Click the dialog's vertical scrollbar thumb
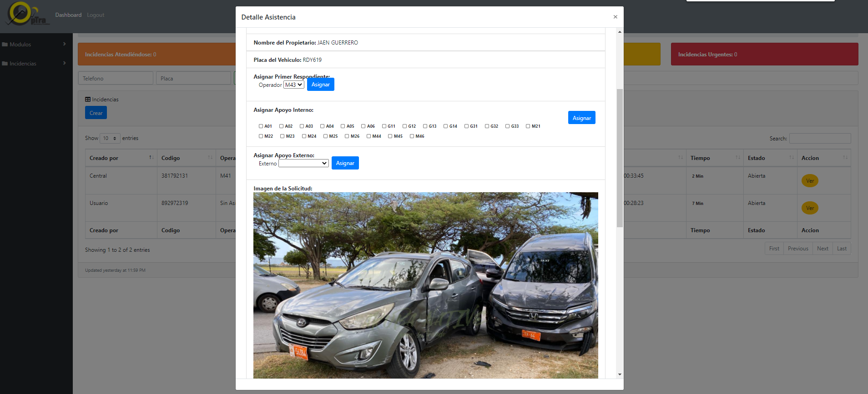Viewport: 868px width, 394px height. (x=620, y=158)
